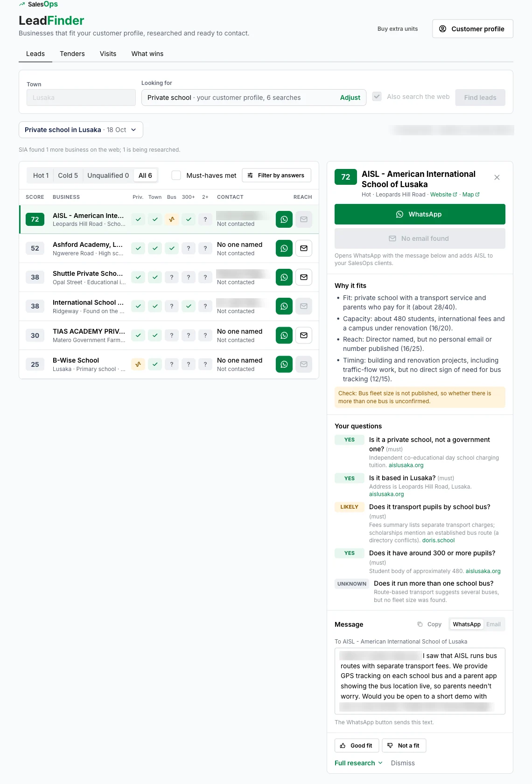532x784 pixels.
Task: Filter by Unqualified 0 leads
Action: coord(108,175)
